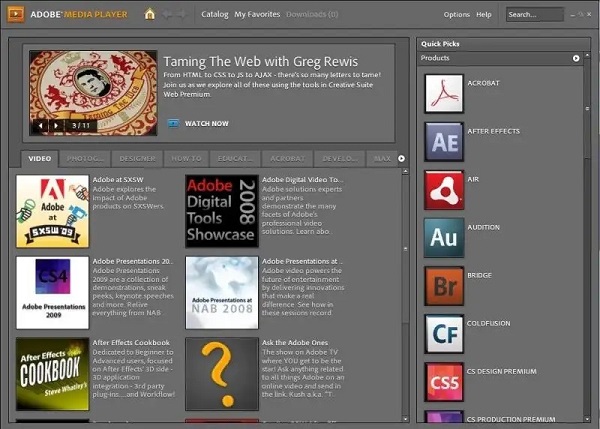Open Adobe Presentations at NAB 2008 thumbnail
The width and height of the screenshot is (600, 429).
pyautogui.click(x=222, y=293)
